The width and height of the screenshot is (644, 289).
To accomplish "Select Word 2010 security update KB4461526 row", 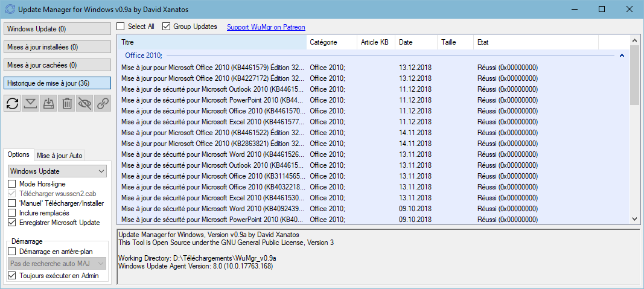I will pyautogui.click(x=374, y=154).
